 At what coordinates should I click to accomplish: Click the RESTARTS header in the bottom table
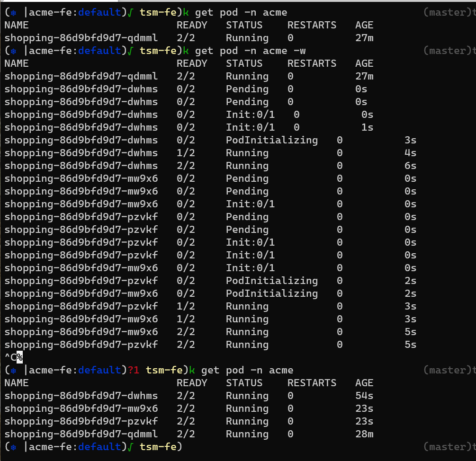312,383
